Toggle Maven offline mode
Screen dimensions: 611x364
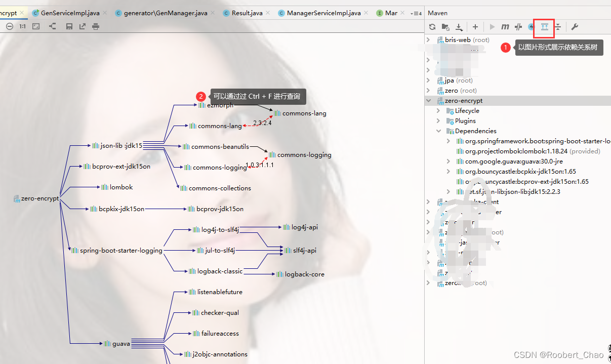pos(518,27)
